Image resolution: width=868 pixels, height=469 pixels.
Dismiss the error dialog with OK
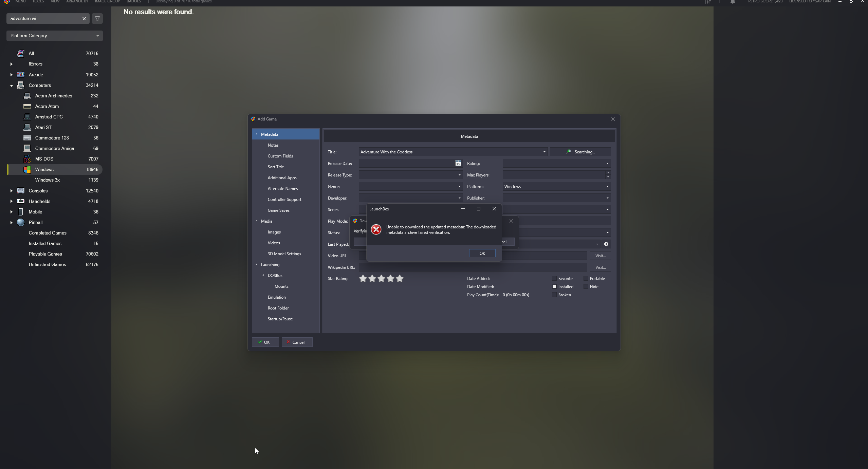(x=482, y=254)
